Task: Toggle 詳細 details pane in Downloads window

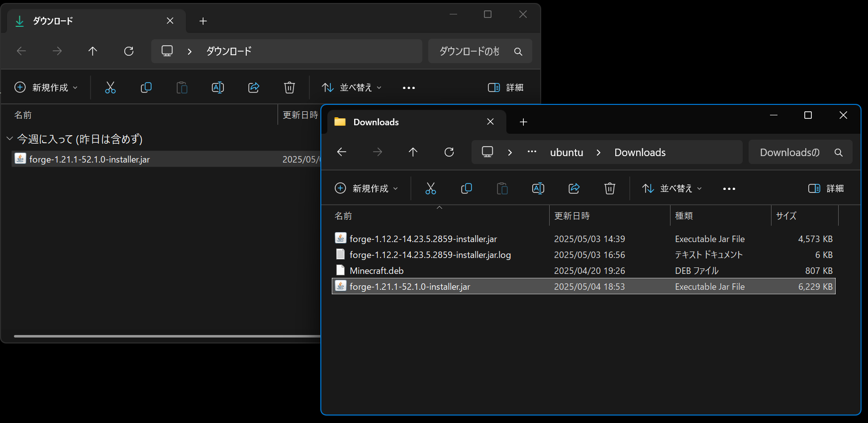Action: 826,188
